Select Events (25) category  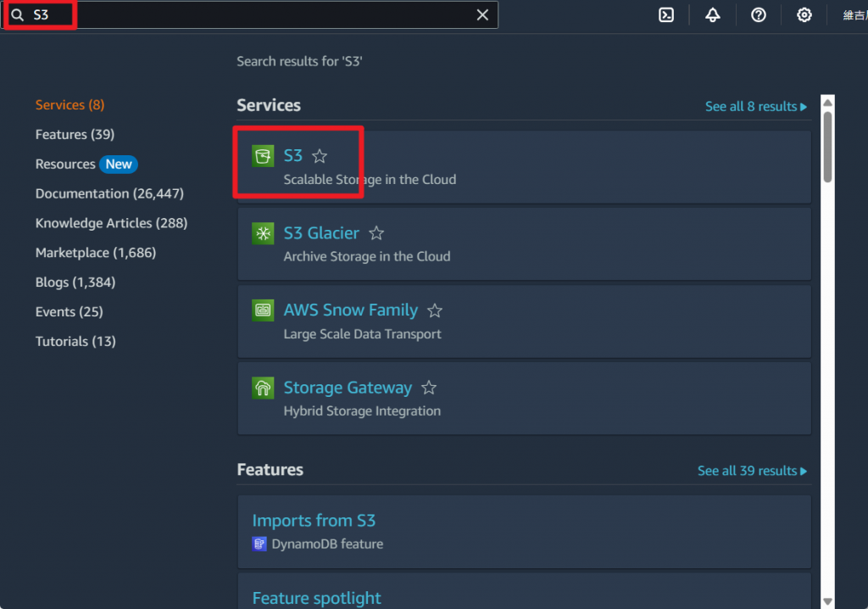click(70, 312)
